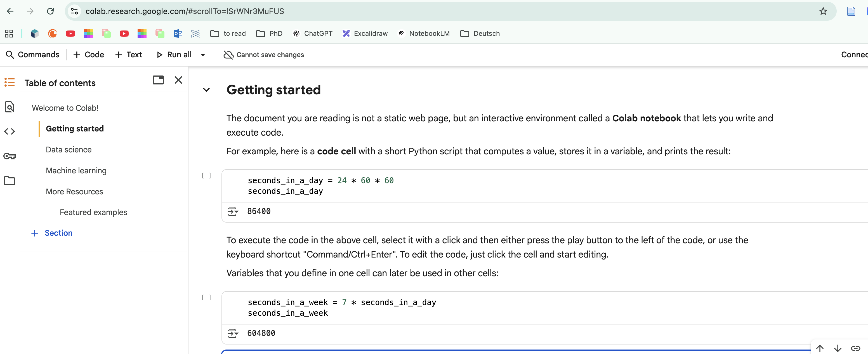Click Run all to execute notebook

click(x=174, y=55)
